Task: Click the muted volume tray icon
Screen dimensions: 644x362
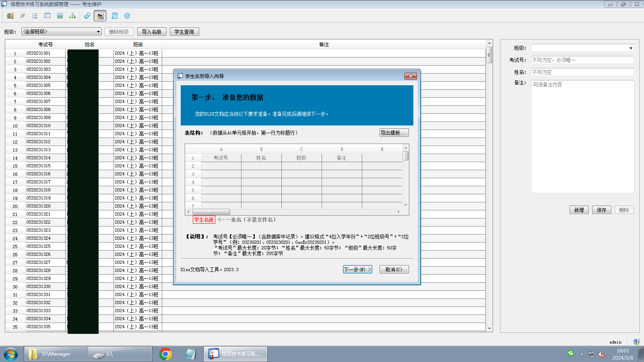Action: pyautogui.click(x=601, y=354)
